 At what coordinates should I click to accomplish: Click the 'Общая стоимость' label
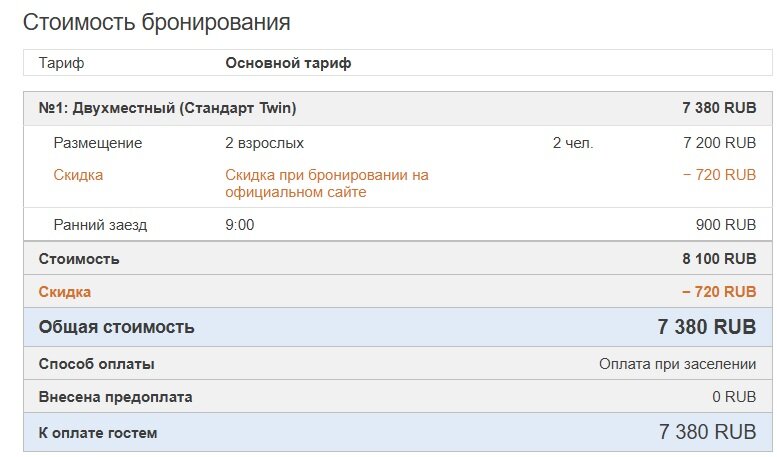click(116, 327)
